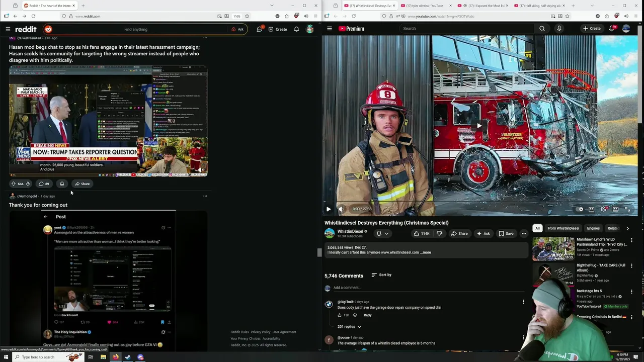Like BigEbuilt's comment
644x362 pixels.
tap(340, 315)
